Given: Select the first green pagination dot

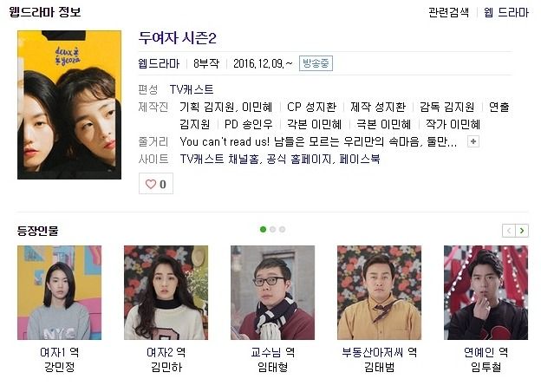Looking at the screenshot, I should (263, 230).
